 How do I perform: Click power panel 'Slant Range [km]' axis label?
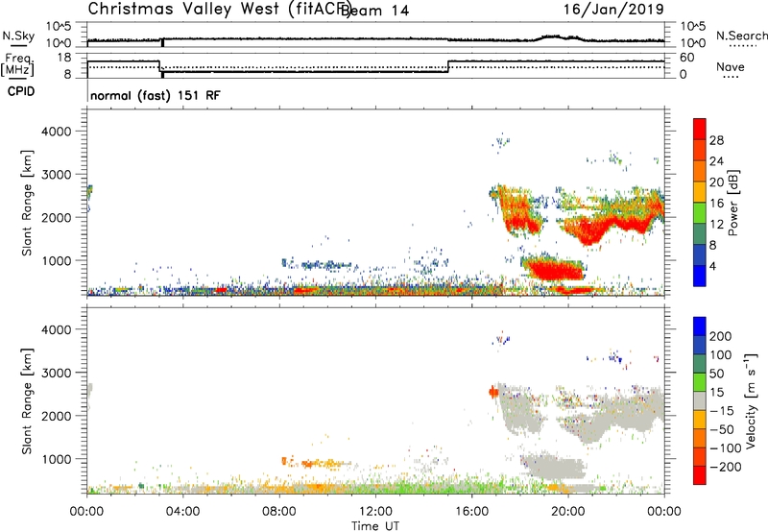coord(27,203)
